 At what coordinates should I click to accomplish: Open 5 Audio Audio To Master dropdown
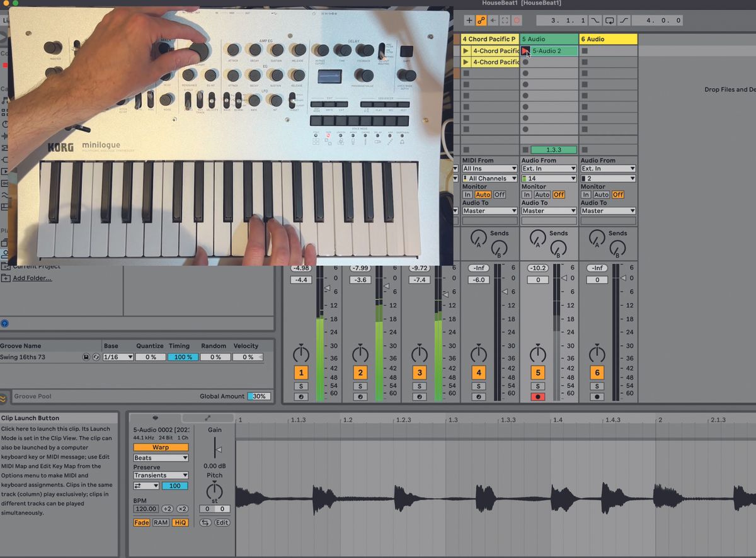(549, 211)
